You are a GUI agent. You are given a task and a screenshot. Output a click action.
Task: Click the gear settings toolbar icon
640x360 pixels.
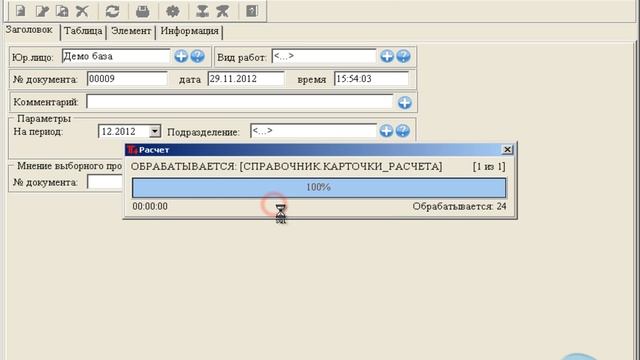pyautogui.click(x=173, y=11)
